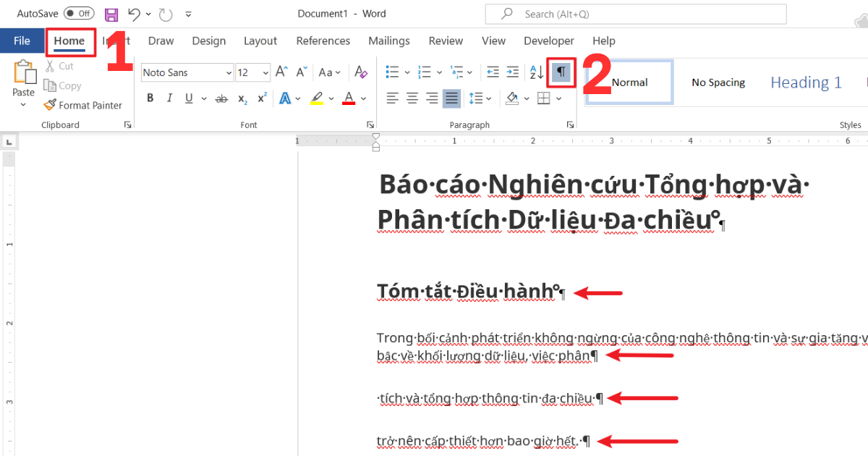The height and width of the screenshot is (456, 868).
Task: Switch to the Layout tab
Action: pos(260,41)
